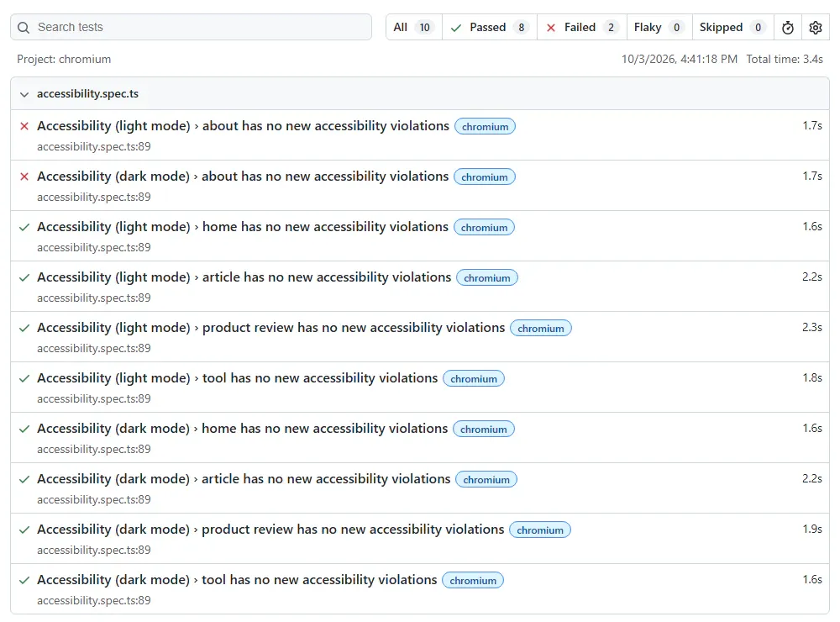Click the green check icon in Passed filter
This screenshot has width=840, height=622.
456,28
